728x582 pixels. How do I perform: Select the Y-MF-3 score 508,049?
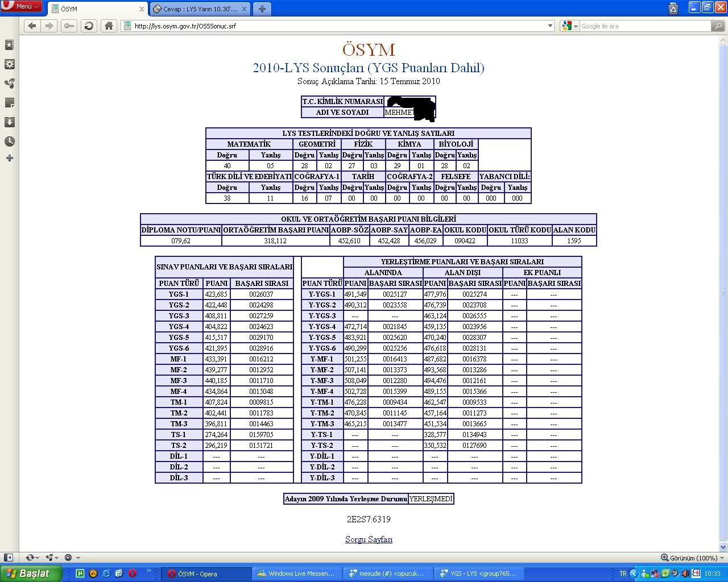(x=355, y=381)
